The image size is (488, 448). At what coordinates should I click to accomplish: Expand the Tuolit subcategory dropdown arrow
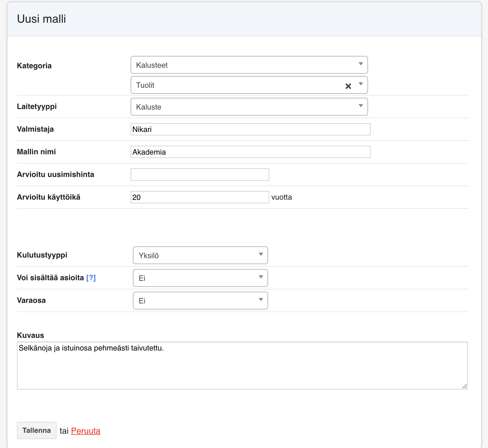(x=361, y=84)
